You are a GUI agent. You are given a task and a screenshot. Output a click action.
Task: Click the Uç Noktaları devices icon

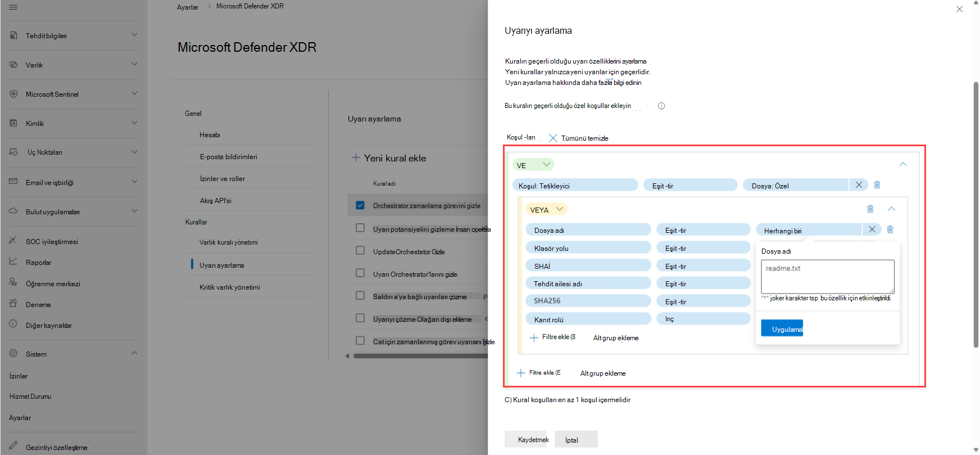[13, 152]
